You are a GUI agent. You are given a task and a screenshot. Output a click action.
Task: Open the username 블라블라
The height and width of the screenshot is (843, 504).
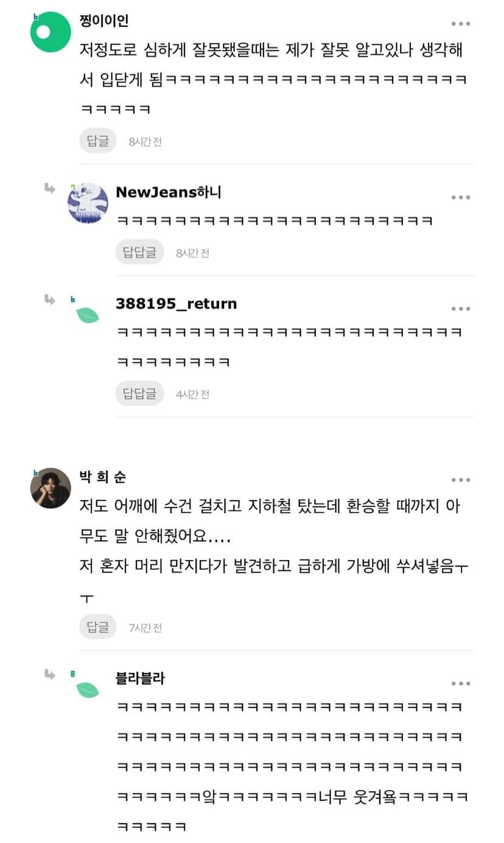tap(140, 678)
